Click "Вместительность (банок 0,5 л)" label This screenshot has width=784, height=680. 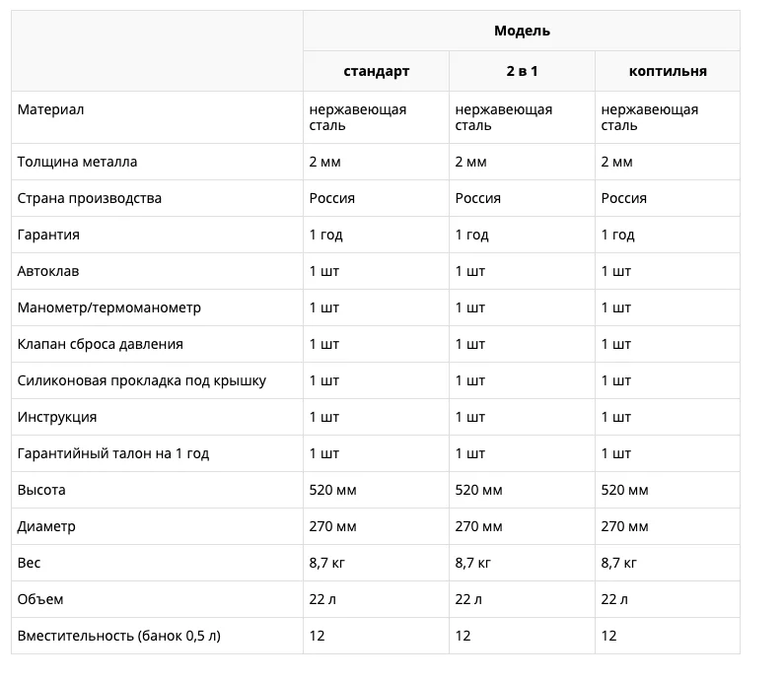pos(119,636)
